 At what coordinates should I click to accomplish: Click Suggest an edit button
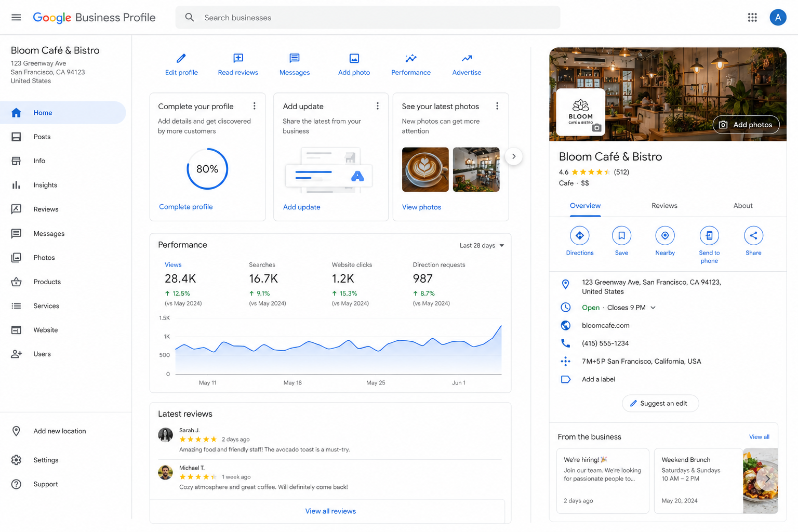pyautogui.click(x=660, y=403)
